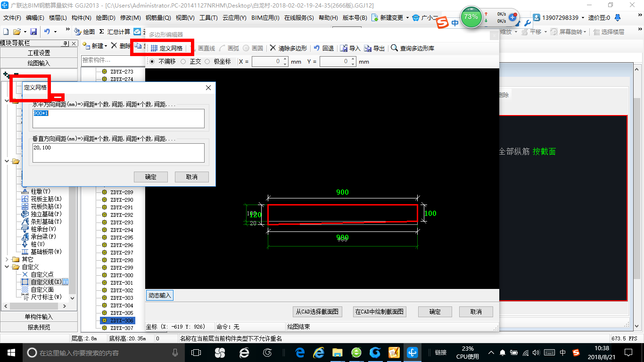
Task: Click the 导出 export icon
Action: click(x=375, y=48)
